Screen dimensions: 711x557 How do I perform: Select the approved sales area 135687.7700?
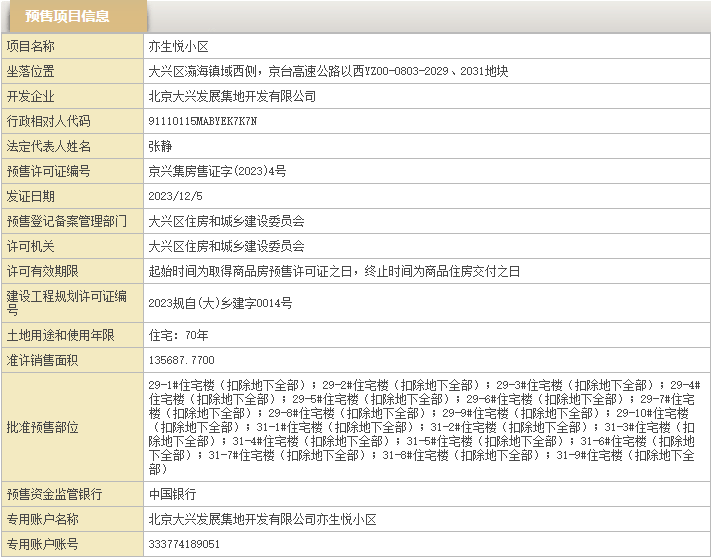point(181,359)
